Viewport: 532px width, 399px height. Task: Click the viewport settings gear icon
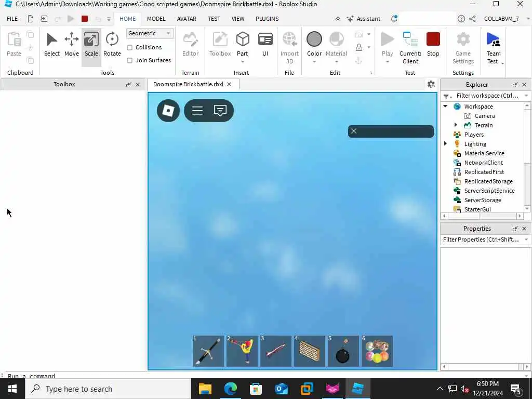pyautogui.click(x=431, y=84)
